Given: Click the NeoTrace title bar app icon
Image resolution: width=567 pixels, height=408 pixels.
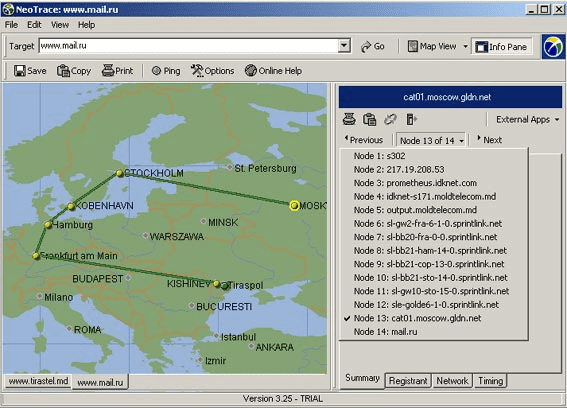Looking at the screenshot, I should (x=8, y=9).
